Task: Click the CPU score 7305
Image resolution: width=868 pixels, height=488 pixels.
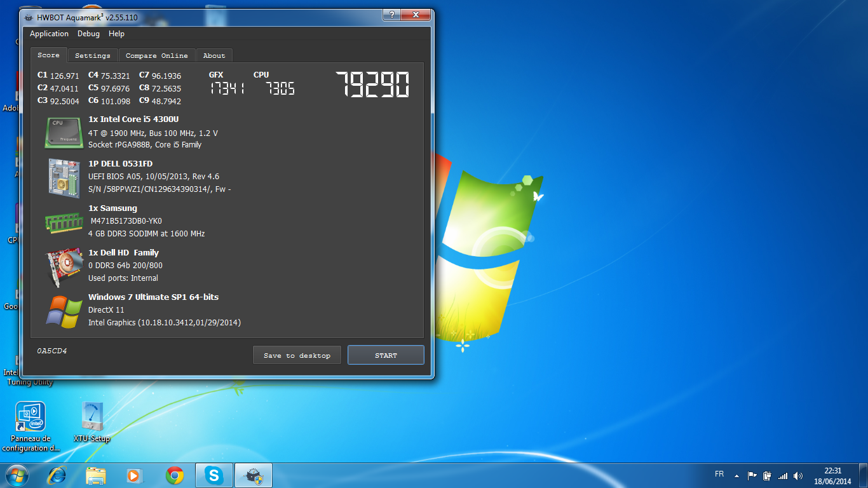Action: pyautogui.click(x=280, y=88)
